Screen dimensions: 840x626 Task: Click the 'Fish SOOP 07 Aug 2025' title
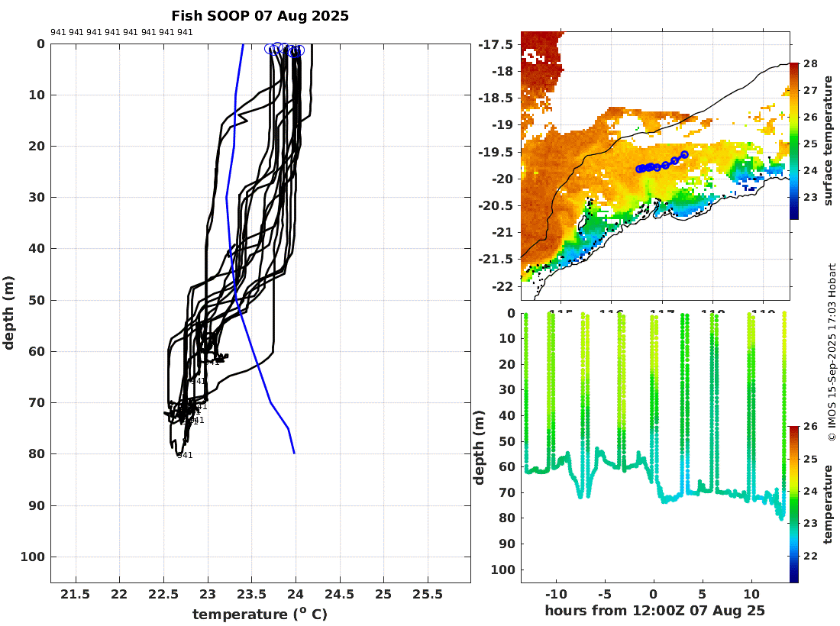point(260,15)
